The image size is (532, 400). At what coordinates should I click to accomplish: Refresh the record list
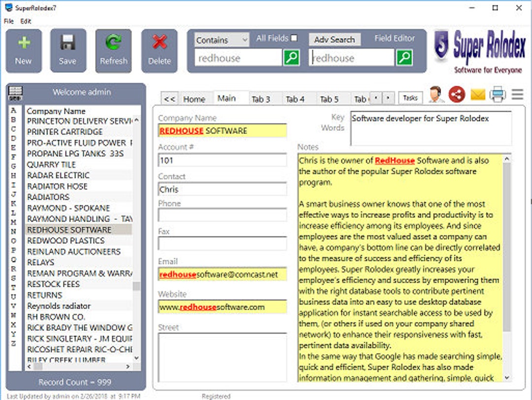[x=113, y=51]
